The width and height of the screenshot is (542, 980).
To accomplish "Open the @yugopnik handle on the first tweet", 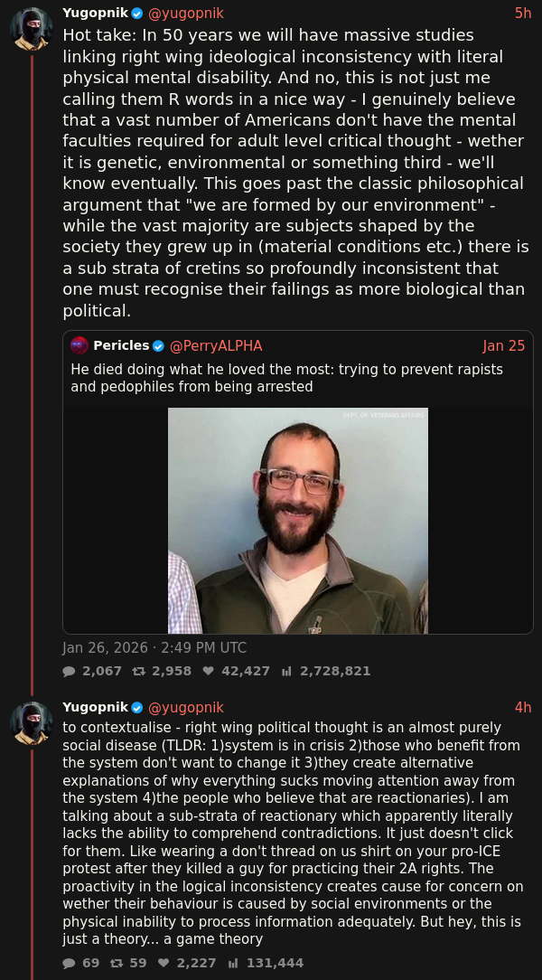I will tap(185, 13).
